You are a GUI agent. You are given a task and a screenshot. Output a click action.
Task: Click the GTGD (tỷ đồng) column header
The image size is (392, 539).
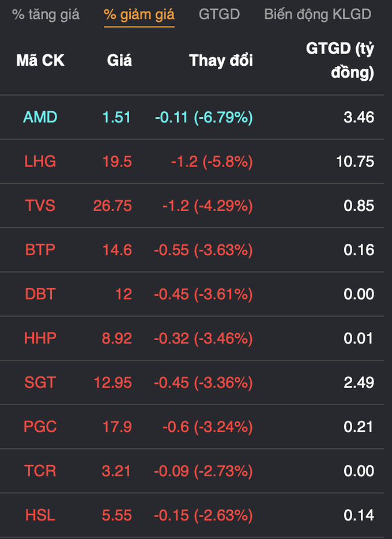(x=340, y=60)
